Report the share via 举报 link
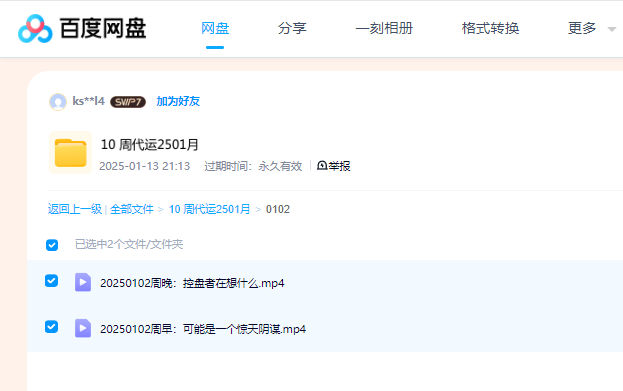 click(339, 166)
